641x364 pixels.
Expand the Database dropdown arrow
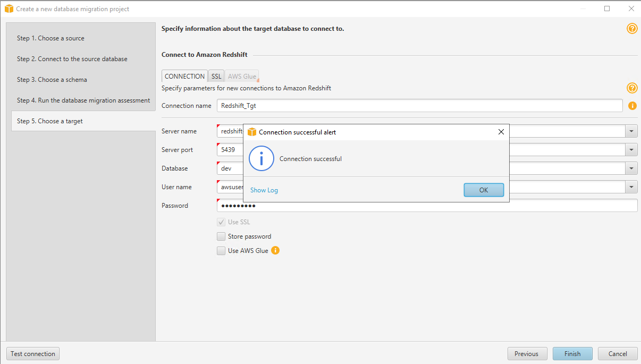coord(631,168)
